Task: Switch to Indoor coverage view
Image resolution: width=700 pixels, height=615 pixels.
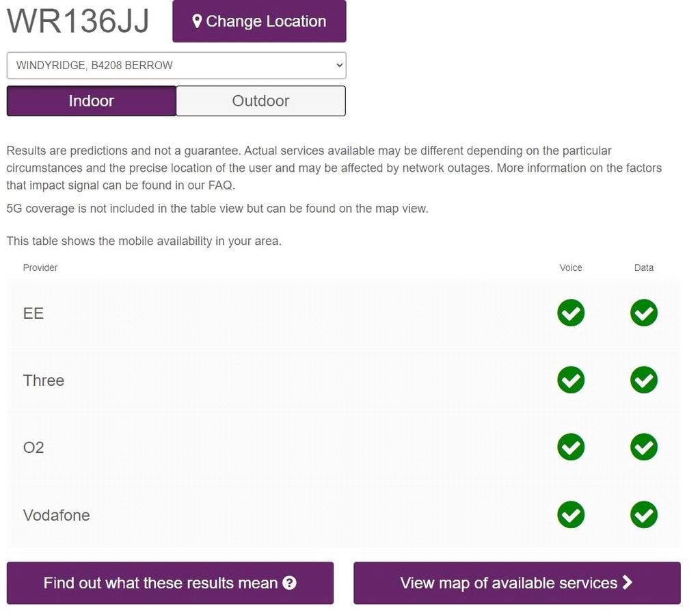Action: (92, 101)
